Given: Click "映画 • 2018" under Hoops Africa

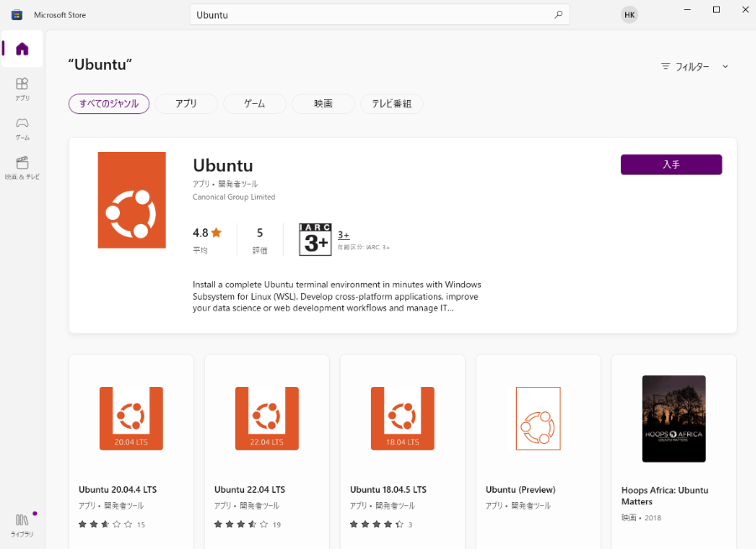Looking at the screenshot, I should [641, 518].
